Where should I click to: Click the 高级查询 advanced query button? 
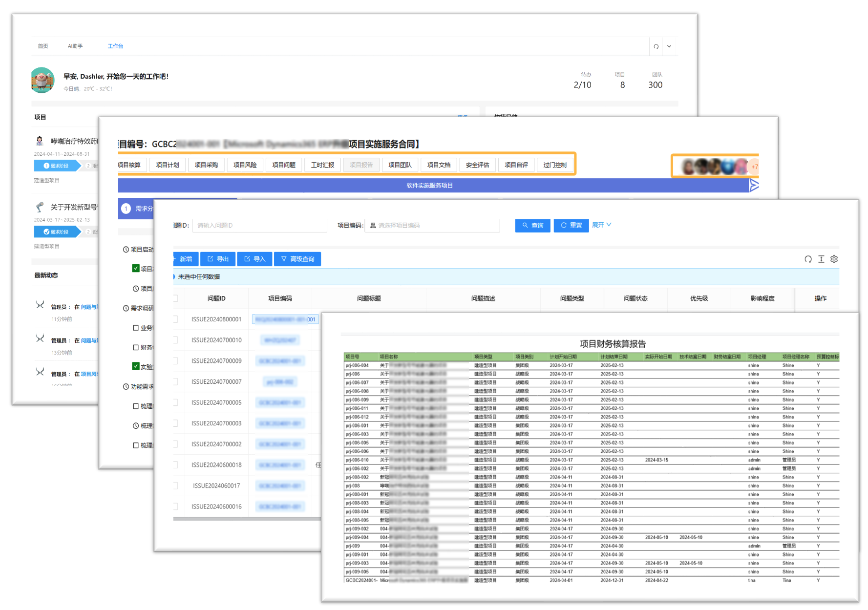click(x=297, y=259)
